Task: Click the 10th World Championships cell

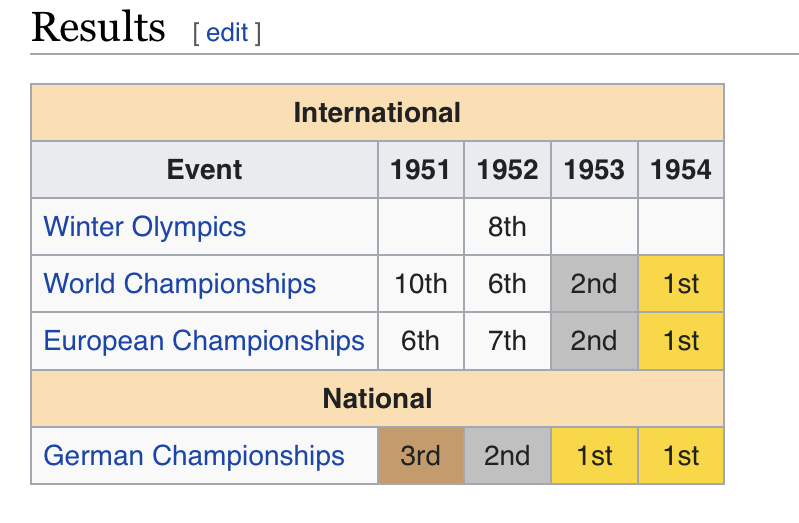Action: point(421,283)
